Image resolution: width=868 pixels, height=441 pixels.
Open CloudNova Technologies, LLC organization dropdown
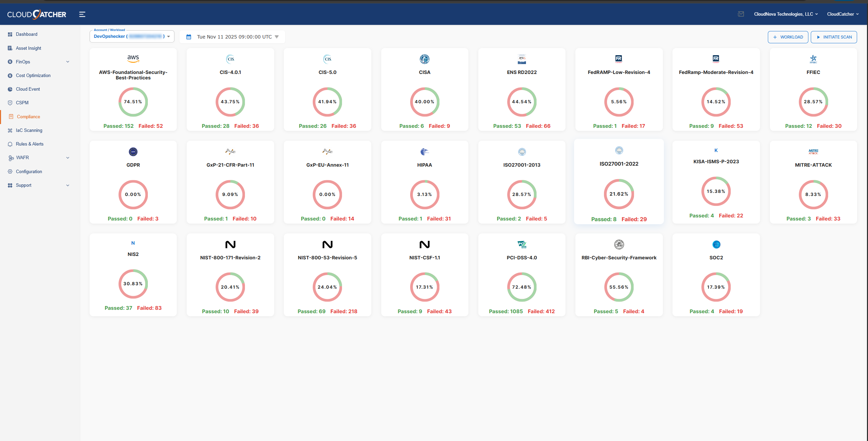(x=786, y=14)
